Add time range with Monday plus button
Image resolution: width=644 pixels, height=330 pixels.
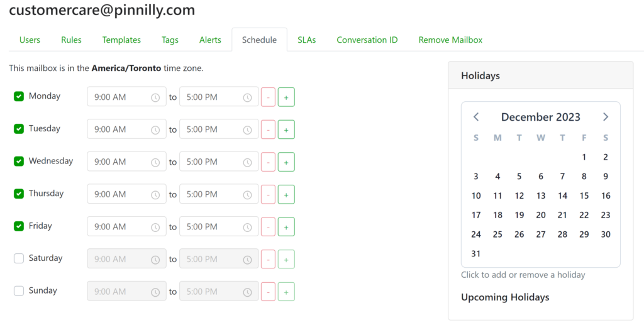click(286, 97)
